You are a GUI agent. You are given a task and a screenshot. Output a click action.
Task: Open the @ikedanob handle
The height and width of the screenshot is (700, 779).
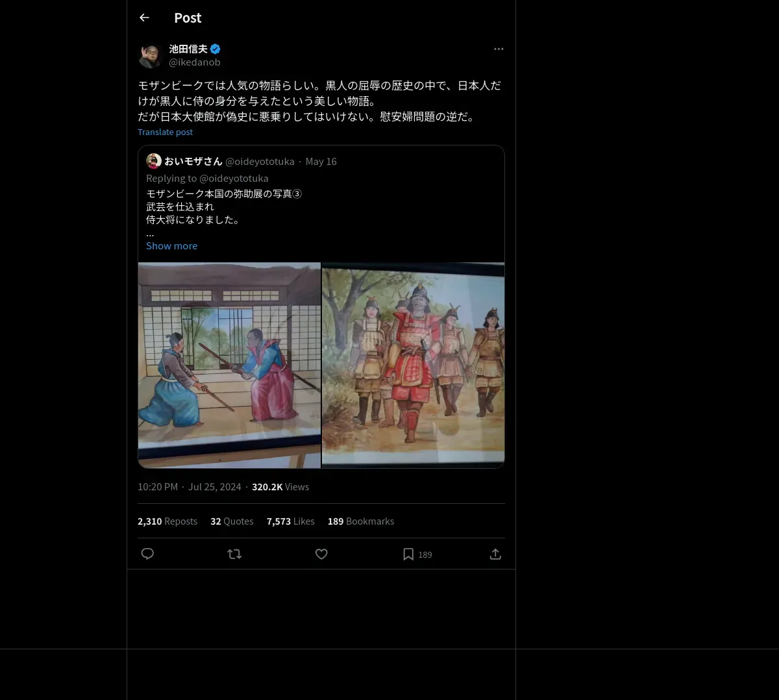click(x=195, y=62)
